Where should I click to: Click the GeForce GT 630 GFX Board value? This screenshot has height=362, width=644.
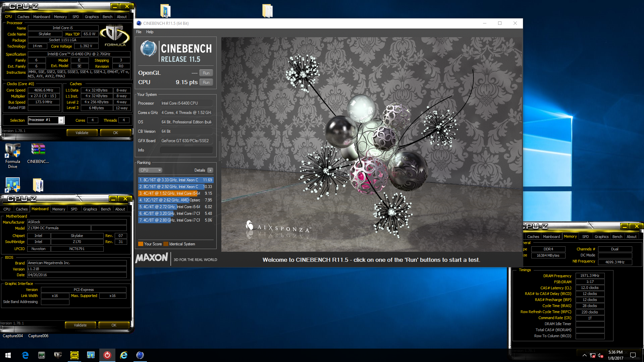[x=186, y=141]
